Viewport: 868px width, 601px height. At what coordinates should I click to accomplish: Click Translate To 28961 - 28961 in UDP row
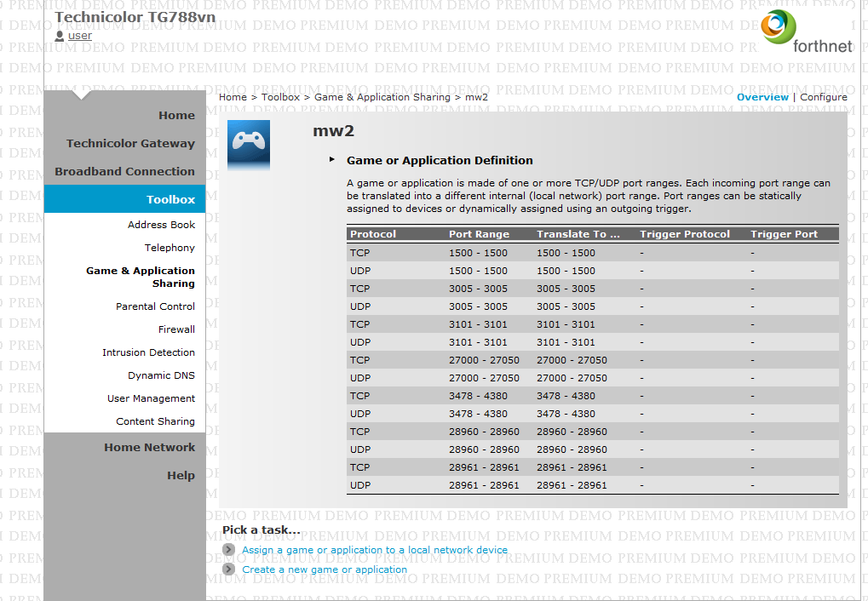572,485
